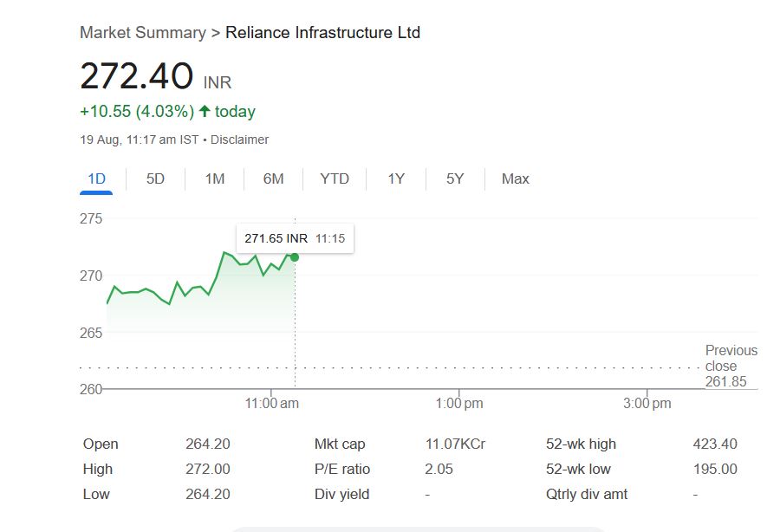Select the 1D time range tab
This screenshot has height=532, width=780.
click(96, 178)
